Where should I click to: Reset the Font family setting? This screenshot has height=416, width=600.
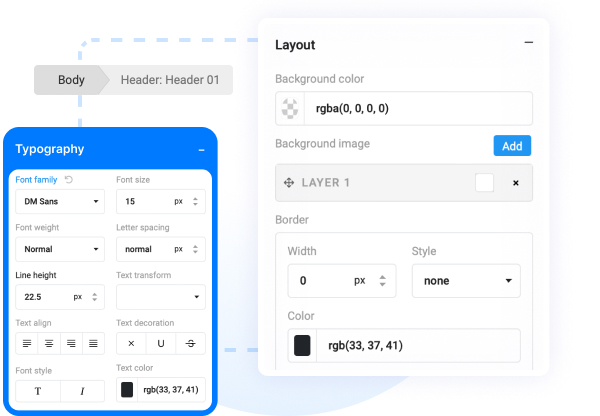(68, 179)
